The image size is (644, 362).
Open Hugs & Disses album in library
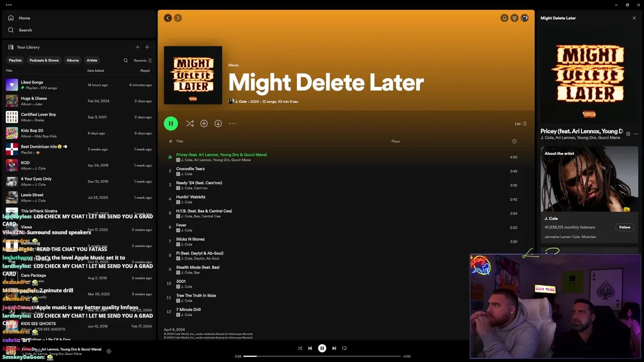78,101
